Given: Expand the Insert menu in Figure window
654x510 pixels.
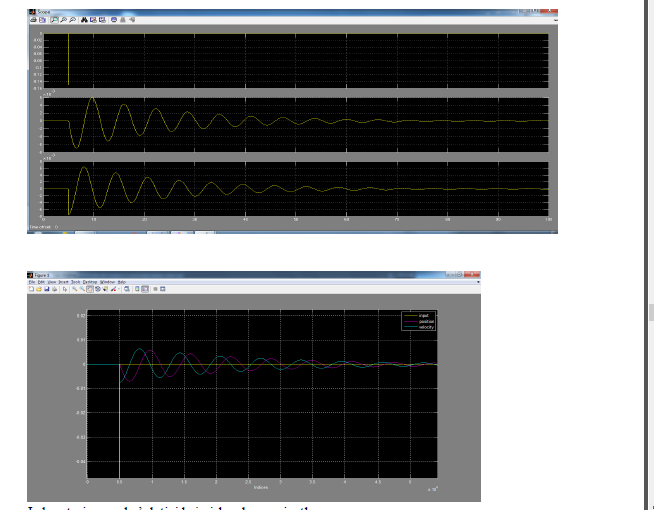Looking at the screenshot, I should 63,282.
